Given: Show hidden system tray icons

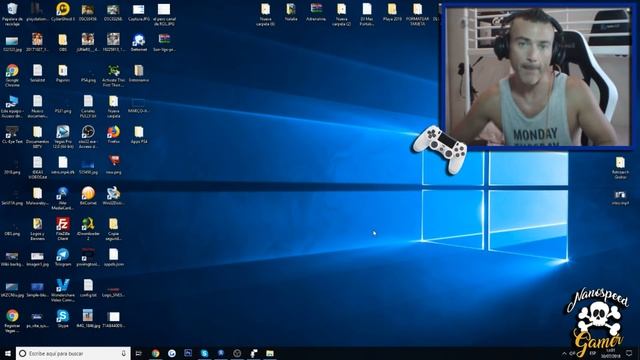Looking at the screenshot, I should click(x=564, y=354).
